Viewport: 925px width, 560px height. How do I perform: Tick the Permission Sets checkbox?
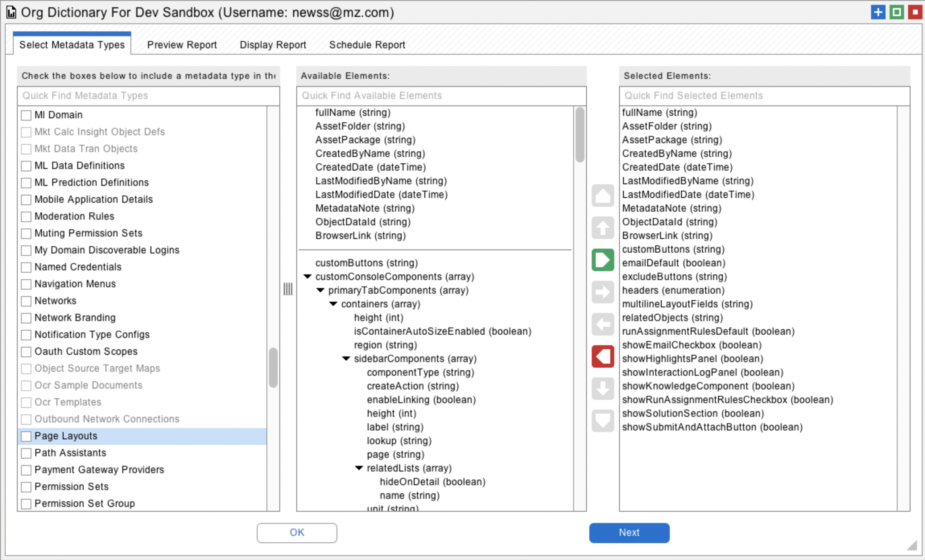[27, 487]
